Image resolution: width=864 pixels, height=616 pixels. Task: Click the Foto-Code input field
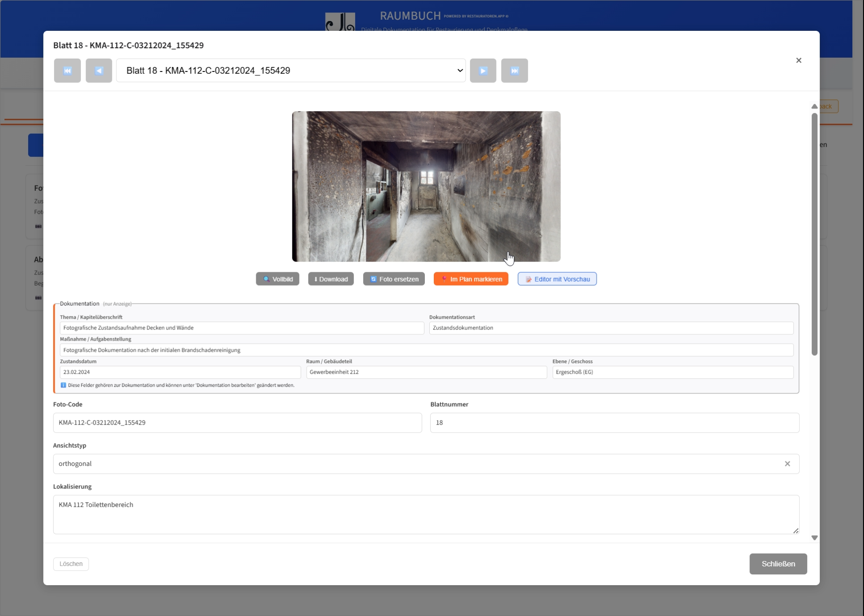point(237,423)
